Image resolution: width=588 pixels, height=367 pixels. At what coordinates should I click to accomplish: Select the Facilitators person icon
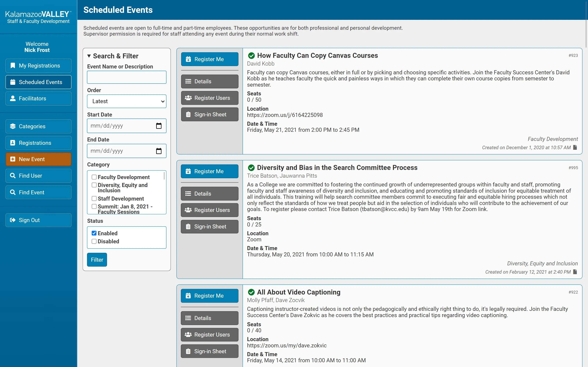coord(13,98)
